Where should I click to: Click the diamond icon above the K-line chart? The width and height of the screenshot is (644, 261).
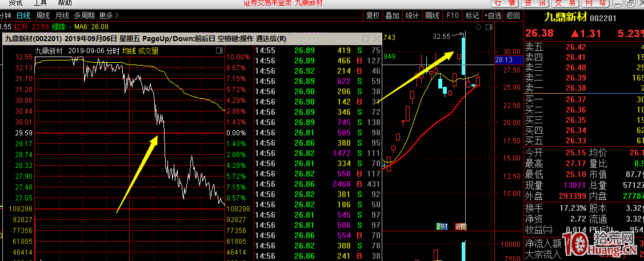478,27
